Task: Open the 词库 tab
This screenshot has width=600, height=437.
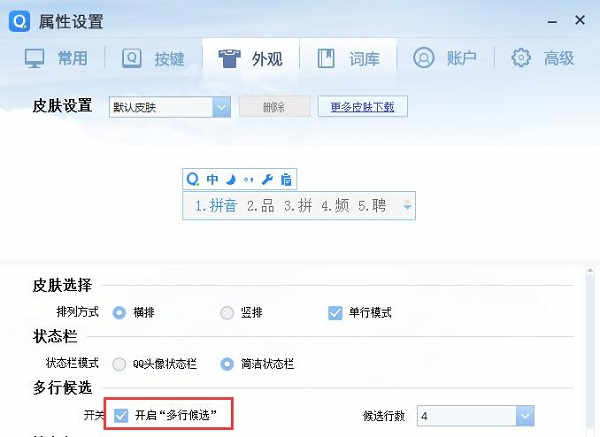Action: point(348,59)
